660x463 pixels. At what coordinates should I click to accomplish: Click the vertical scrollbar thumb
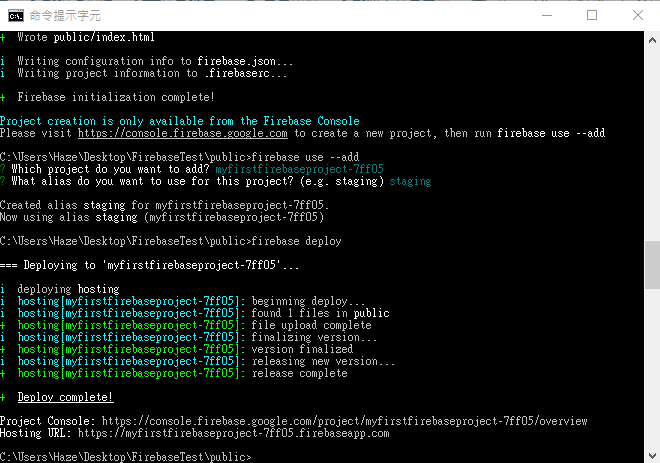click(652, 265)
